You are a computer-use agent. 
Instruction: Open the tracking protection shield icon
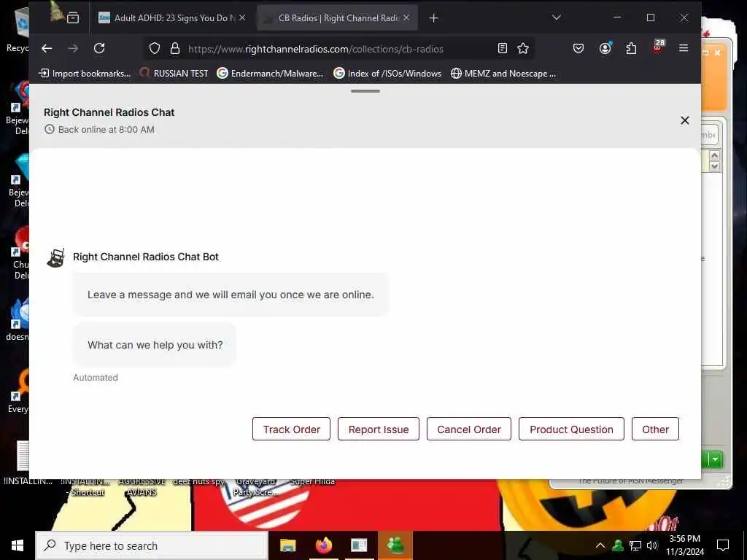click(155, 49)
